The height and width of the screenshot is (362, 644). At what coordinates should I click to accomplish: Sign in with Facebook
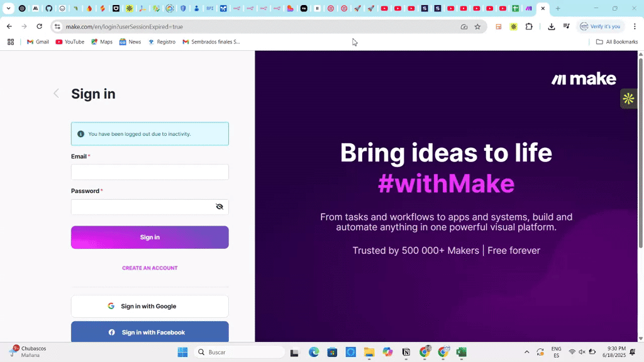[x=150, y=332]
